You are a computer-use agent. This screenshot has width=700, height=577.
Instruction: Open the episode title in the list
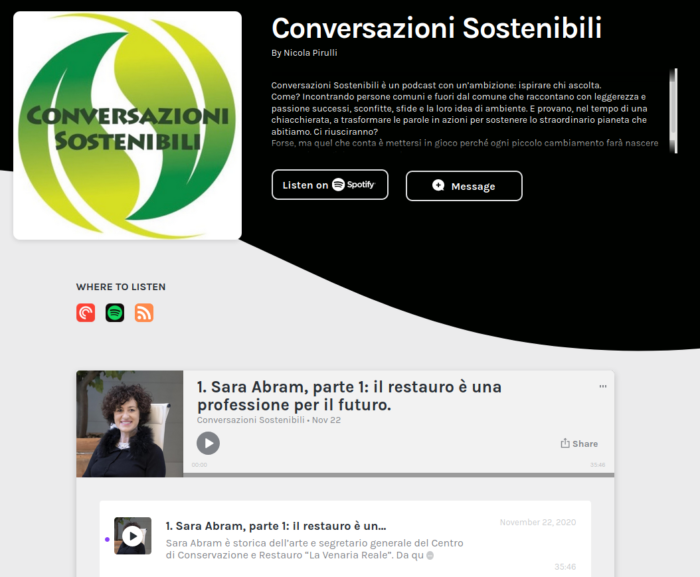click(x=276, y=526)
